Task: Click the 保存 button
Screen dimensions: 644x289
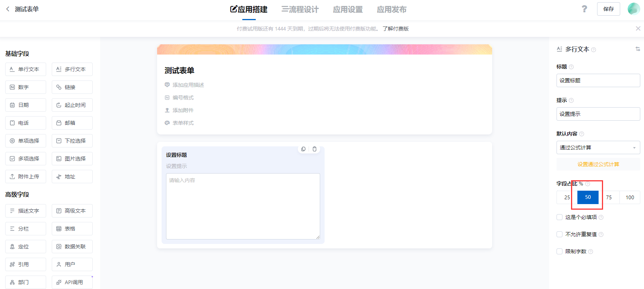Action: [x=608, y=9]
